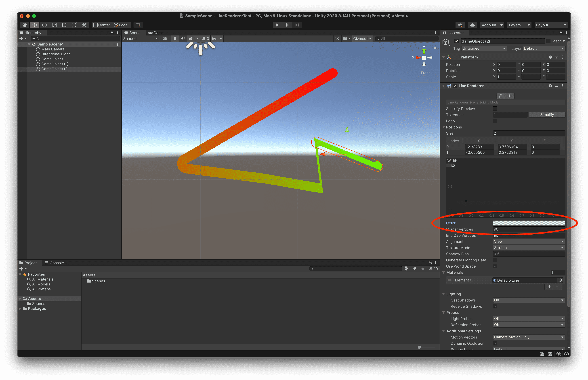This screenshot has height=380, width=588.
Task: Enable the Simplify Preview checkbox
Action: point(495,109)
